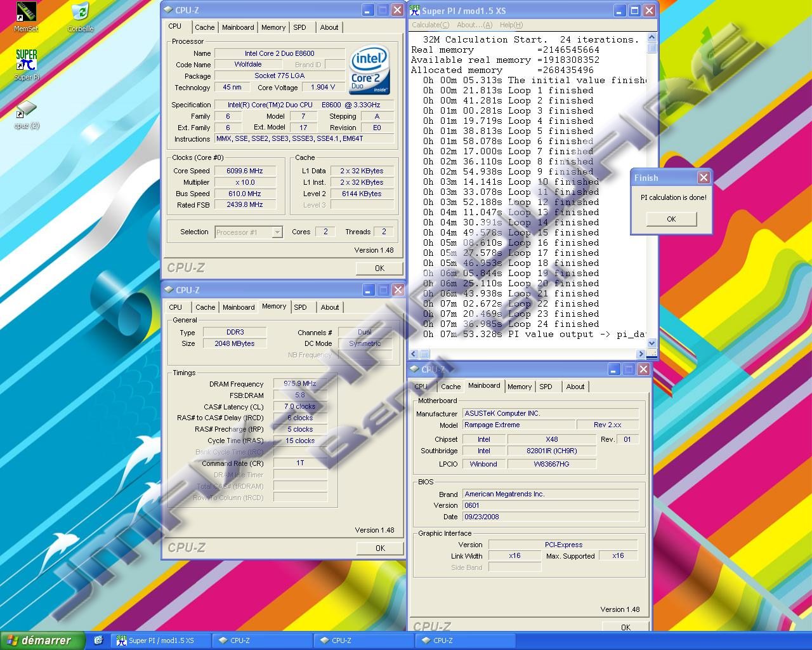The width and height of the screenshot is (812, 650).
Task: Click the Super PI horizontal scrollbar right arrow
Action: pyautogui.click(x=641, y=354)
